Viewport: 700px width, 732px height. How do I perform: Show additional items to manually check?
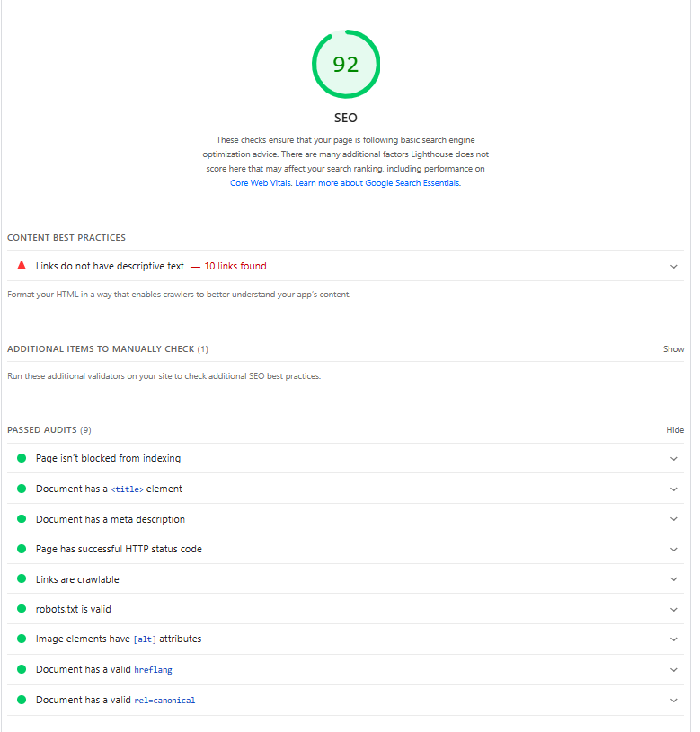pos(673,349)
